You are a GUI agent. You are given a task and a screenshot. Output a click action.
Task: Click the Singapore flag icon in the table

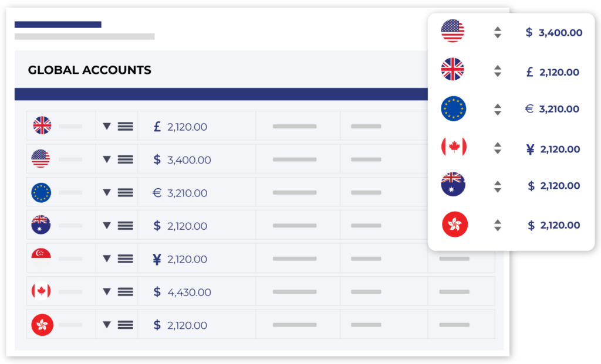point(41,258)
